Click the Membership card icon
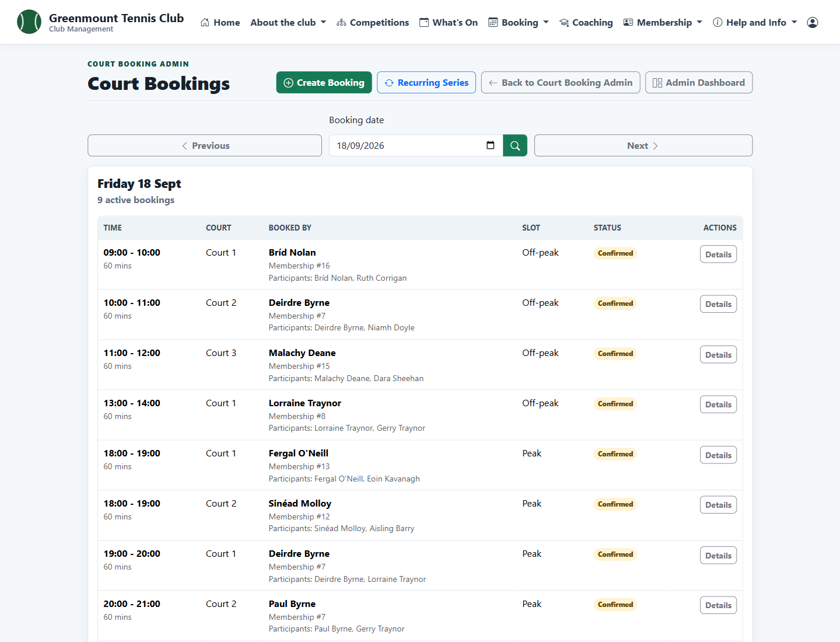The image size is (840, 642). click(x=628, y=22)
